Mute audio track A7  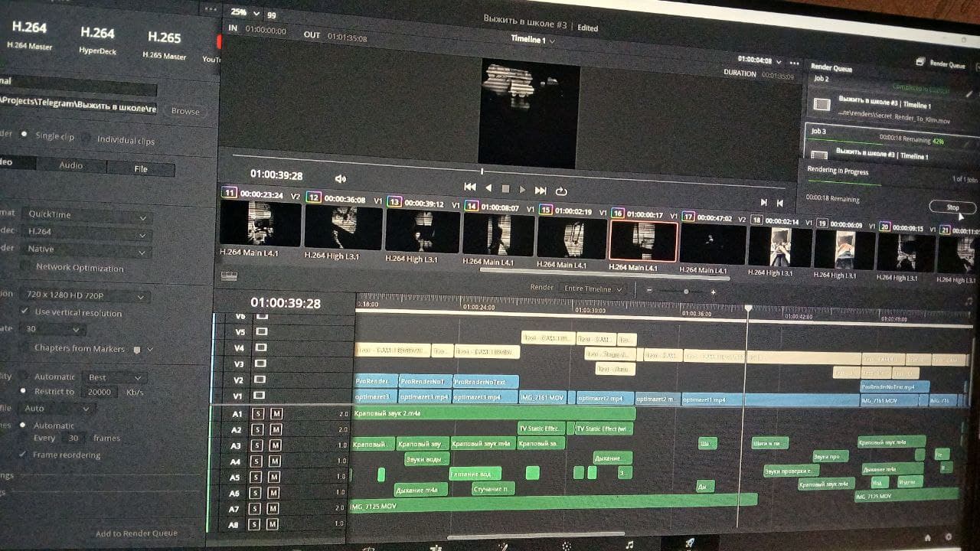point(273,508)
